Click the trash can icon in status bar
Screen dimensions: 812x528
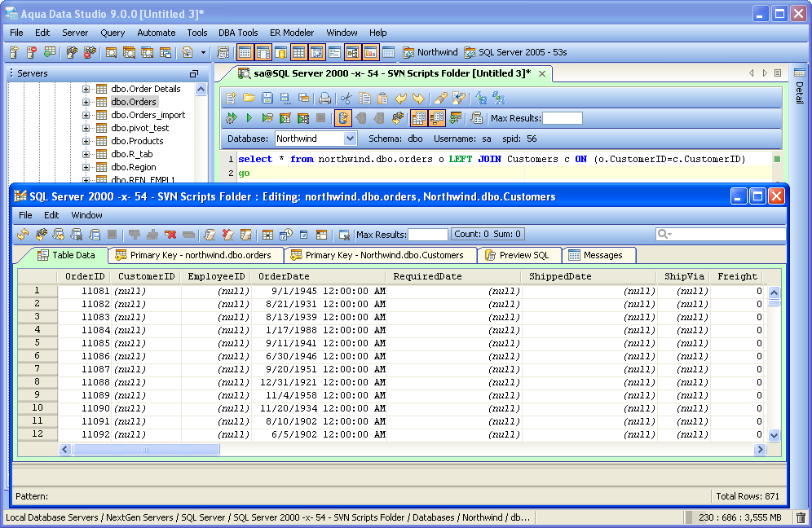click(801, 517)
